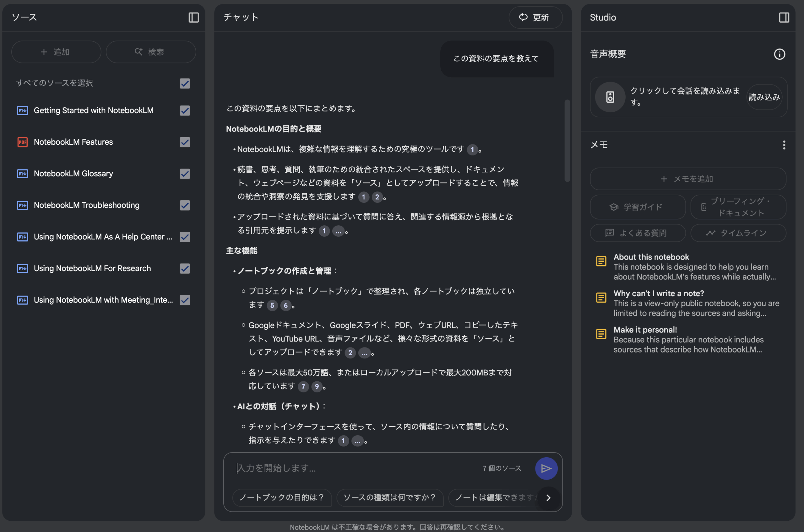
Task: Open the Getting Started with NotebookLM markdown icon
Action: [22, 110]
